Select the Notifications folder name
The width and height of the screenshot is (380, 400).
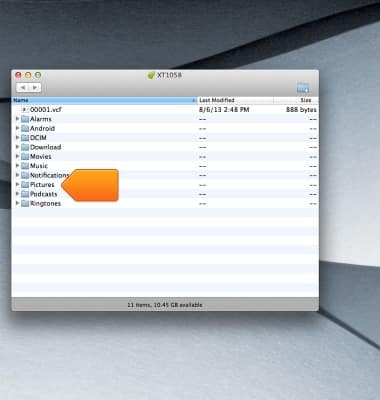49,175
